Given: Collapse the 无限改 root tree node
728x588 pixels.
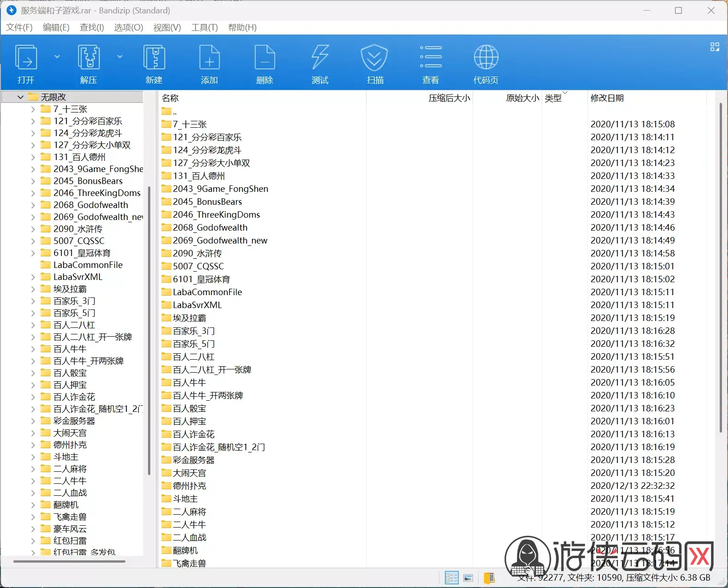Looking at the screenshot, I should point(20,97).
